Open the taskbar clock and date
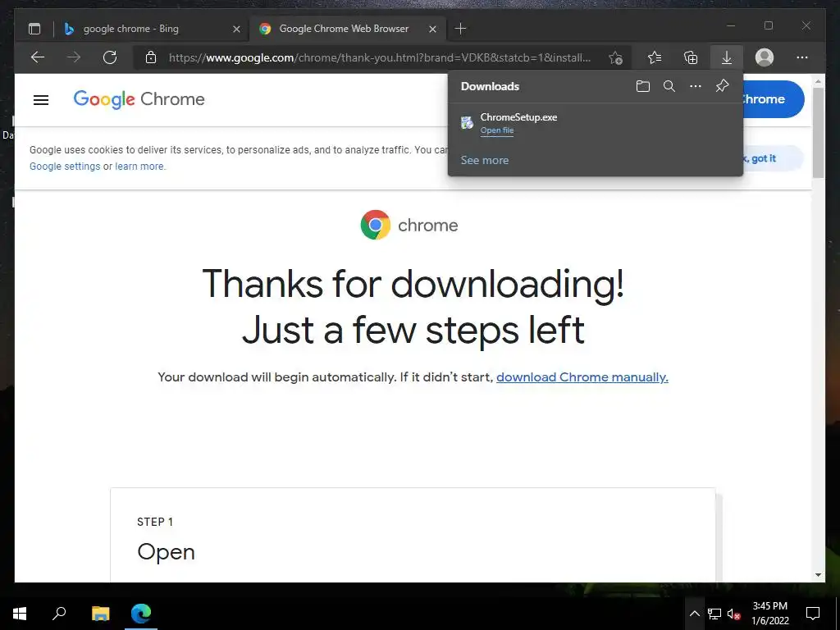Screen dimensions: 840x630 click(x=770, y=614)
